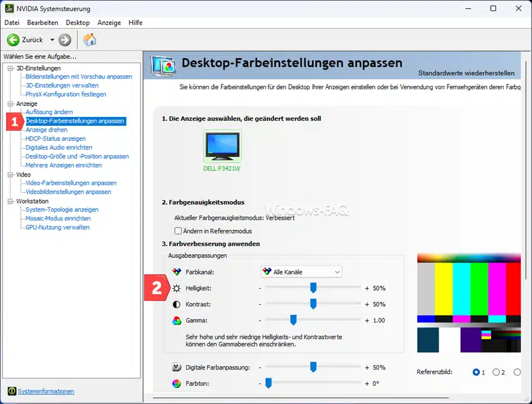Click the Gamma slider handle
Screen dimensions: 532x404
[x=293, y=319]
